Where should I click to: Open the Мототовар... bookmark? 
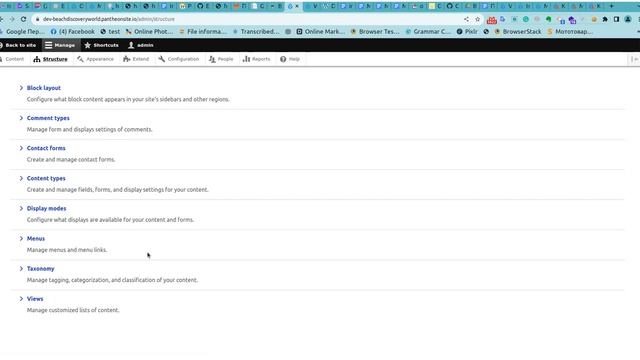570,31
